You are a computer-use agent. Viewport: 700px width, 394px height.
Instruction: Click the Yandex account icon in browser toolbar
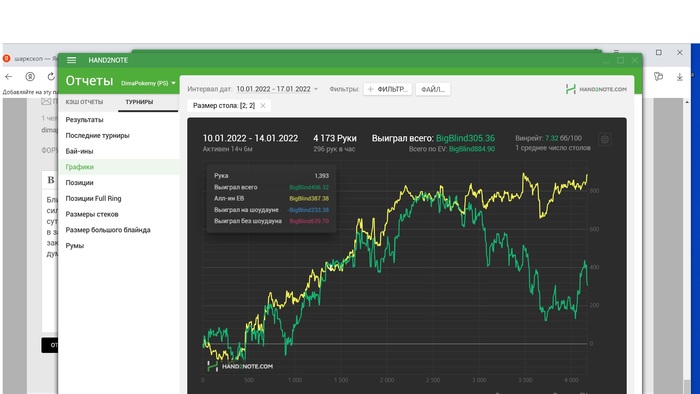point(30,77)
